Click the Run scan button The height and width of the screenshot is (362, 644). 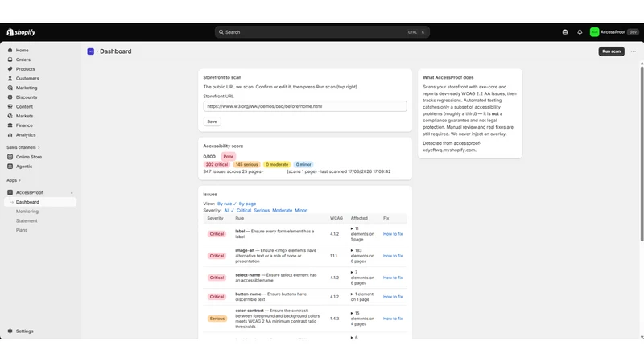click(x=611, y=51)
